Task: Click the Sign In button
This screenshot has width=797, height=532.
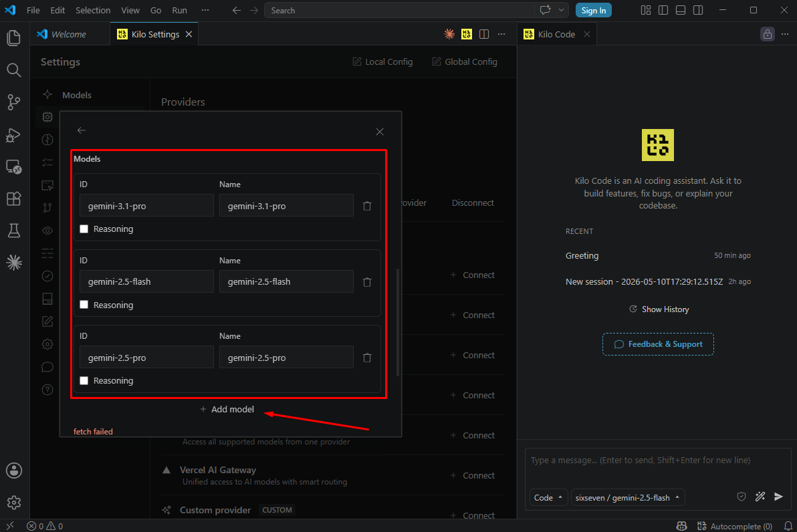Action: (593, 10)
